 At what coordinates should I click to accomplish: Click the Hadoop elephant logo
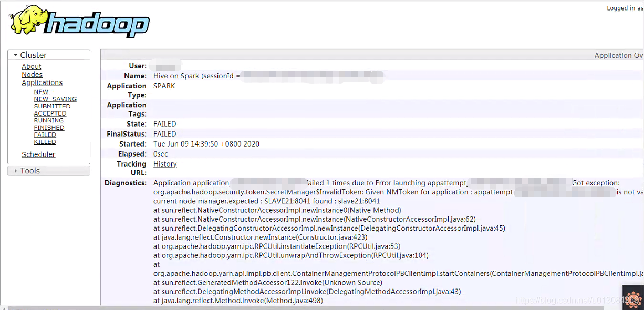tap(79, 20)
